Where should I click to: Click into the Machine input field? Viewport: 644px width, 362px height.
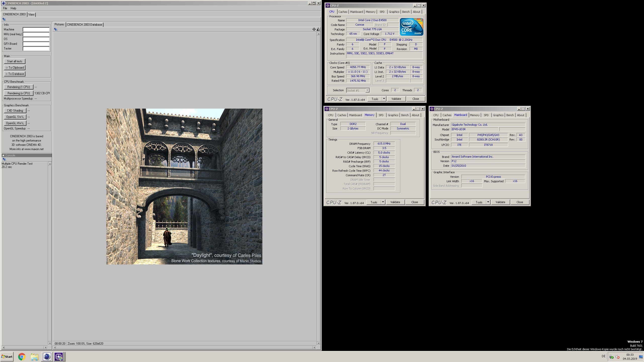(36, 29)
